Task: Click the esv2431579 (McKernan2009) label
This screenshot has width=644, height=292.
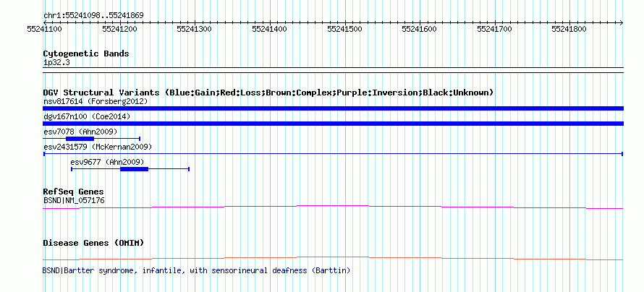Action: click(98, 147)
